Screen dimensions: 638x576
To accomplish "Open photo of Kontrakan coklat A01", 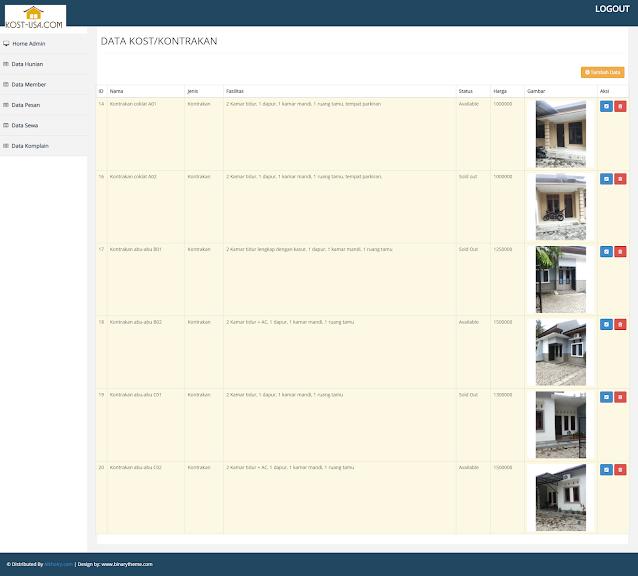I will pos(561,134).
